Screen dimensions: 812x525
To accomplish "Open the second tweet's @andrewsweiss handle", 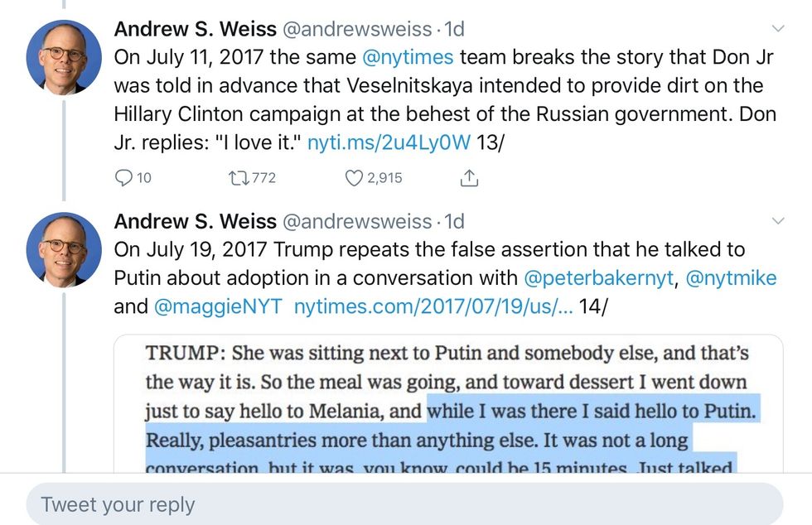I will coord(357,221).
